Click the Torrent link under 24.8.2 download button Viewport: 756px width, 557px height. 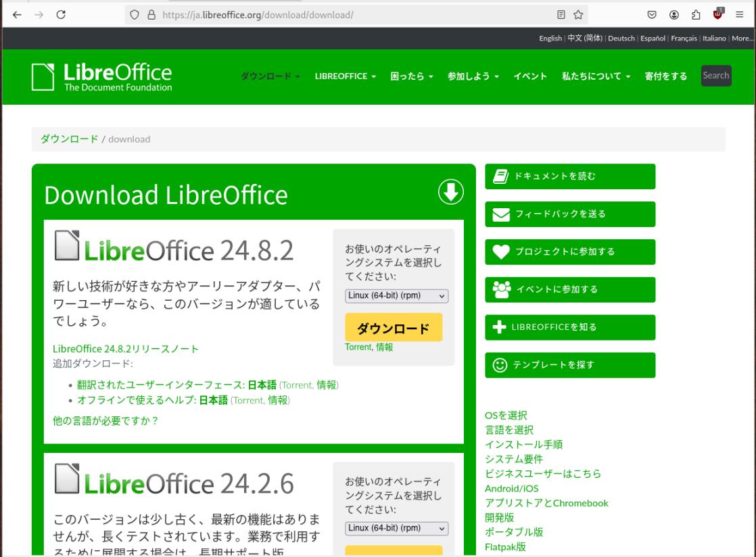[x=358, y=347]
